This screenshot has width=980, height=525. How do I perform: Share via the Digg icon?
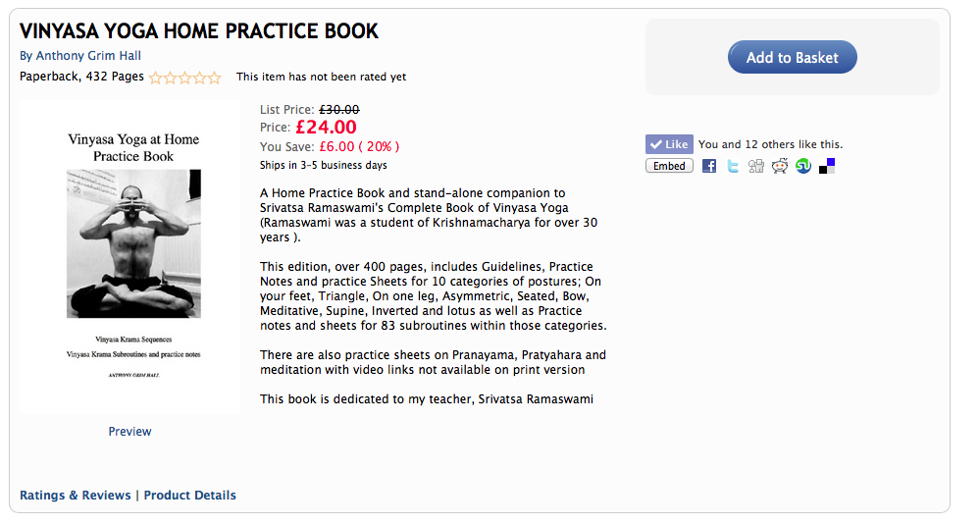point(756,166)
